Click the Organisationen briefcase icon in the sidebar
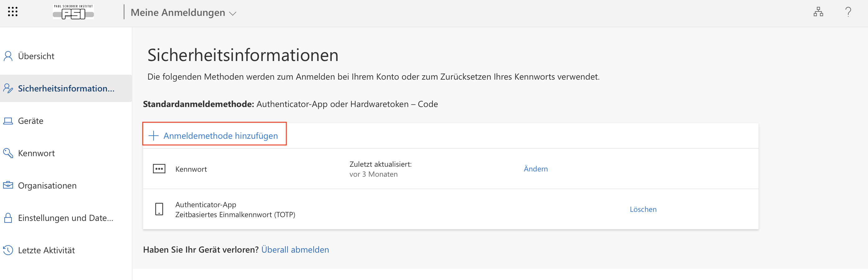The height and width of the screenshot is (280, 868). click(x=8, y=185)
